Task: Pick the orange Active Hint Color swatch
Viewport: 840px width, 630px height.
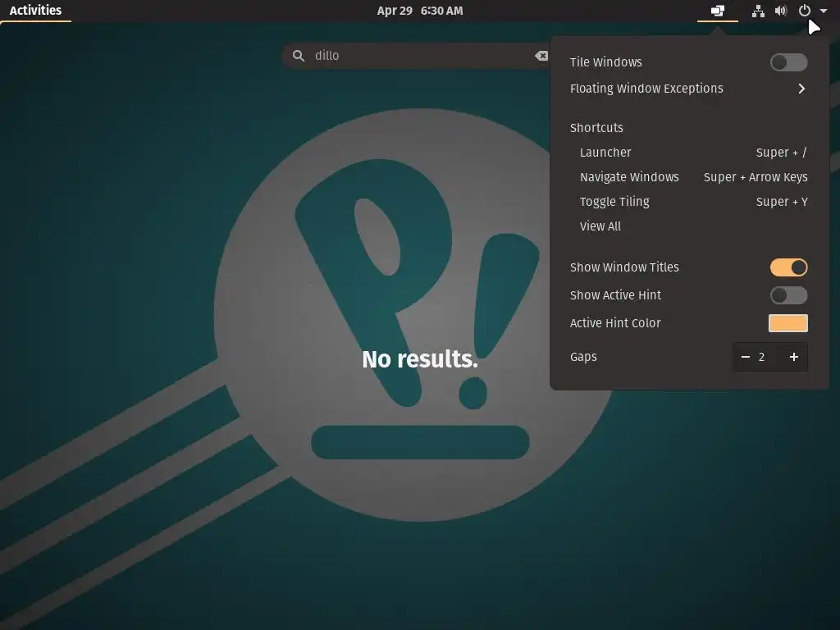Action: click(x=788, y=323)
